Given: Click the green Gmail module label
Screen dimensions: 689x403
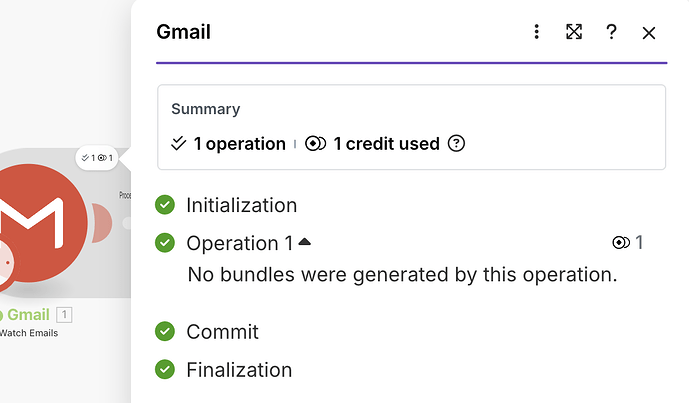Looking at the screenshot, I should 28,315.
